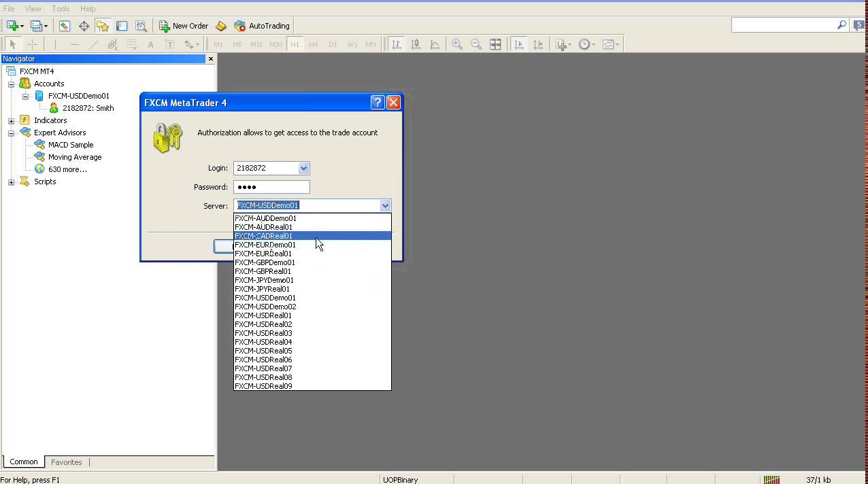Click the Zoom Out magnifier icon

(x=476, y=44)
